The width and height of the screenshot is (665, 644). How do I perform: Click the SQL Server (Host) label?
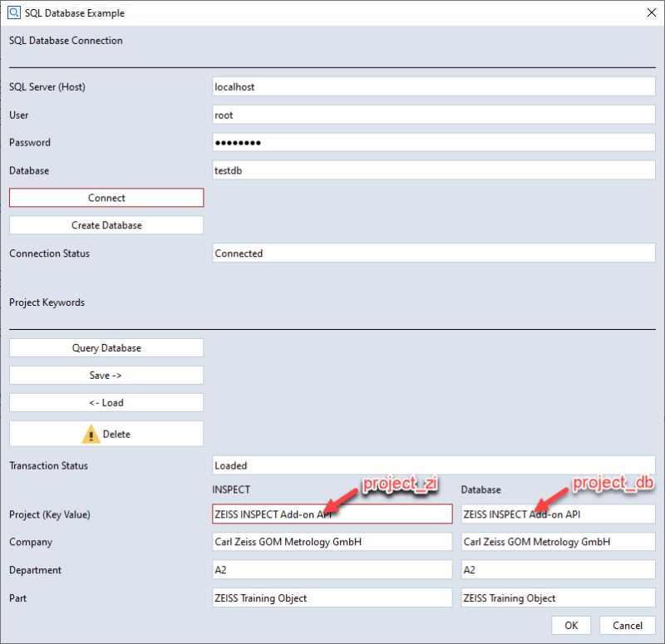[47, 87]
